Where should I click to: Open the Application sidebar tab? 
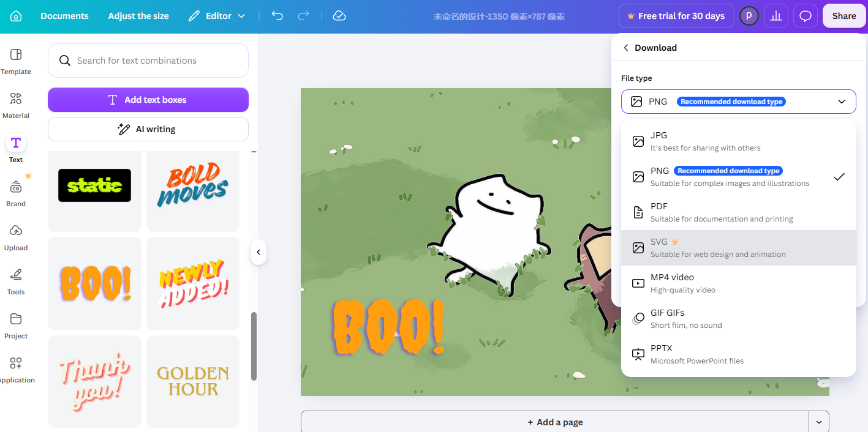[16, 370]
